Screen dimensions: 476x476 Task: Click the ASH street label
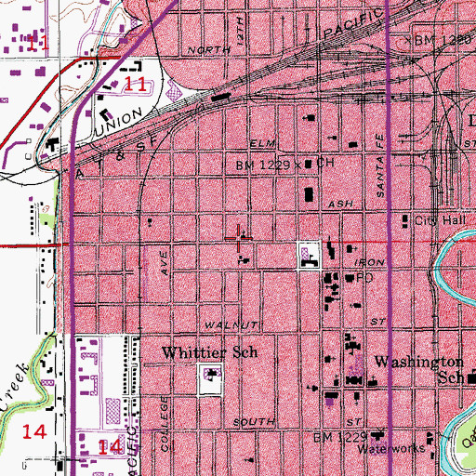[x=340, y=205]
